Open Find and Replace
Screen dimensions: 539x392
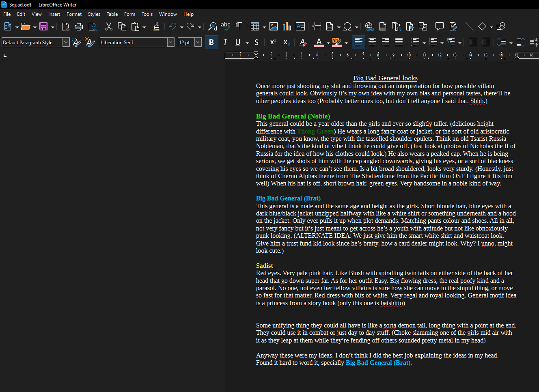click(x=212, y=27)
